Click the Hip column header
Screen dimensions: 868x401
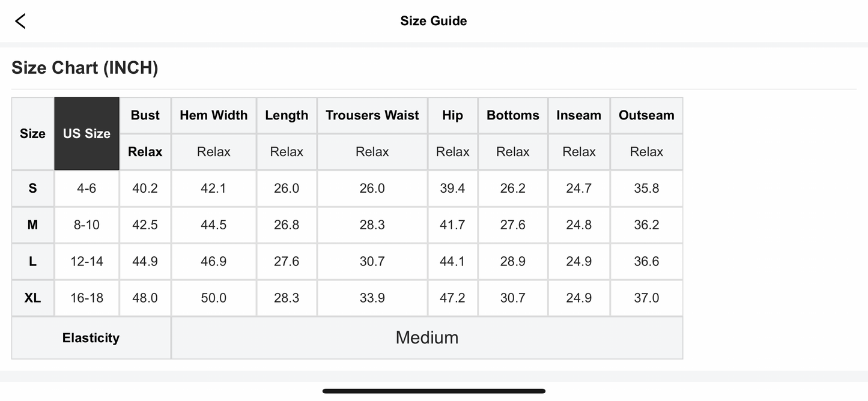pos(452,115)
